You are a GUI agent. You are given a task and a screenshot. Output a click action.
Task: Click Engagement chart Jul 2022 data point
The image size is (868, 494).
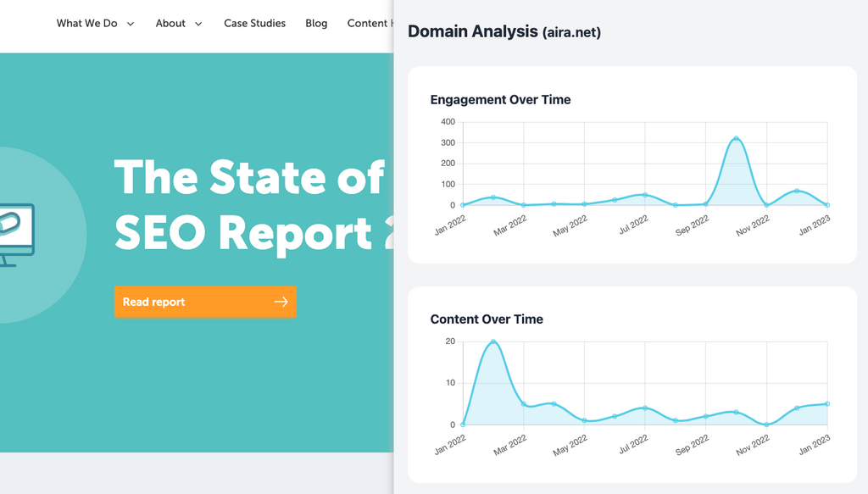[x=645, y=195]
